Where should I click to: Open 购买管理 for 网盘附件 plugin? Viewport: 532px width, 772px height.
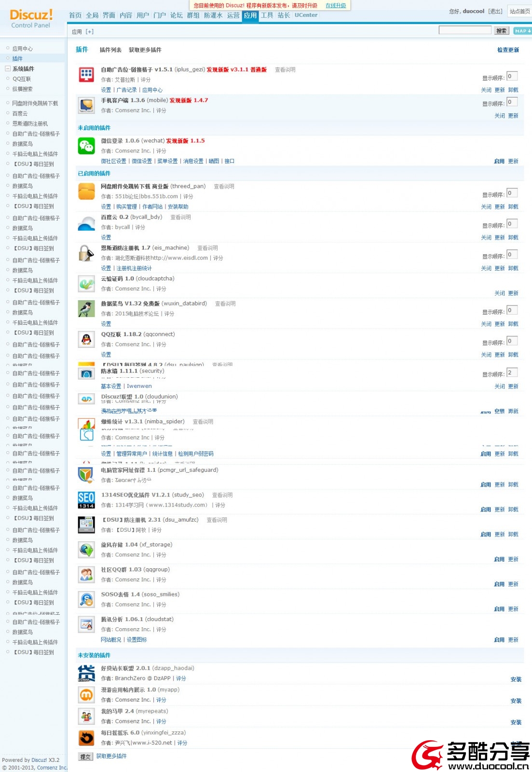127,207
